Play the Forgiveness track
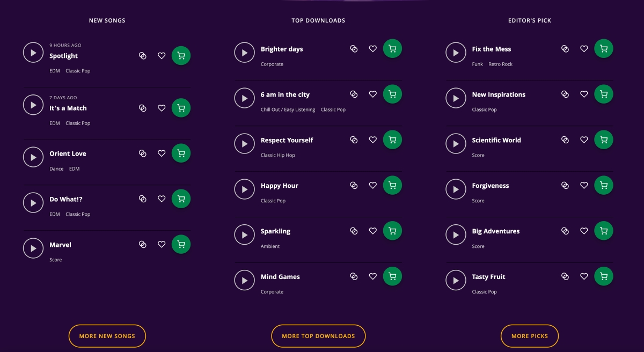 [x=456, y=189]
